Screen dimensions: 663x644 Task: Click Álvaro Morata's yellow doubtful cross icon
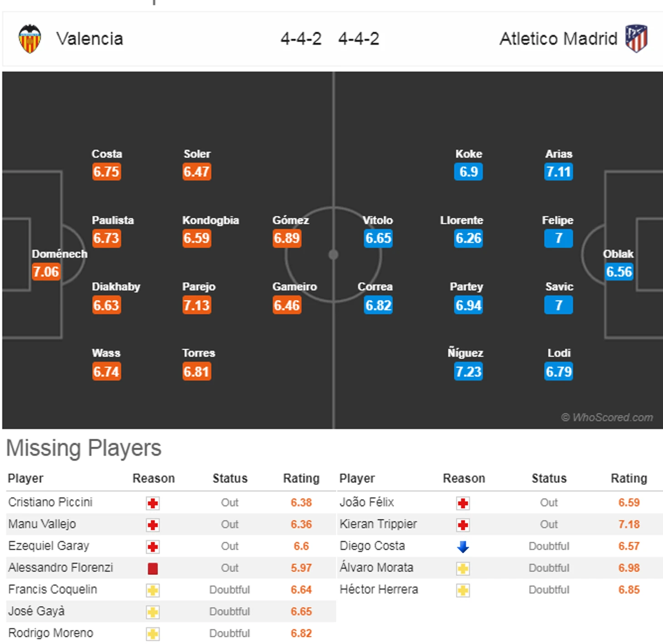[x=463, y=568]
